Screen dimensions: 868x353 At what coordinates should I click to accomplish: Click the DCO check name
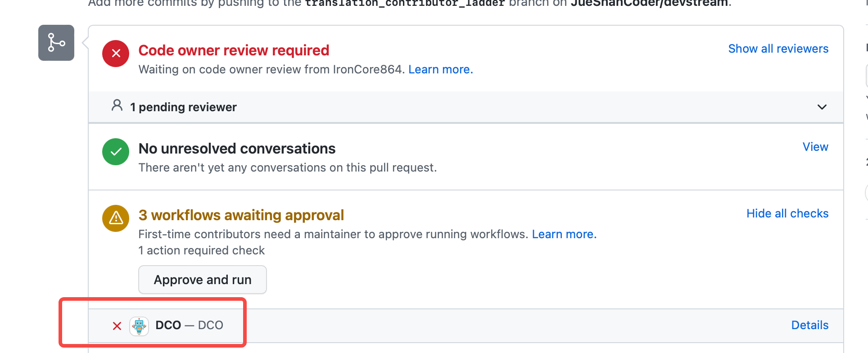tap(168, 325)
